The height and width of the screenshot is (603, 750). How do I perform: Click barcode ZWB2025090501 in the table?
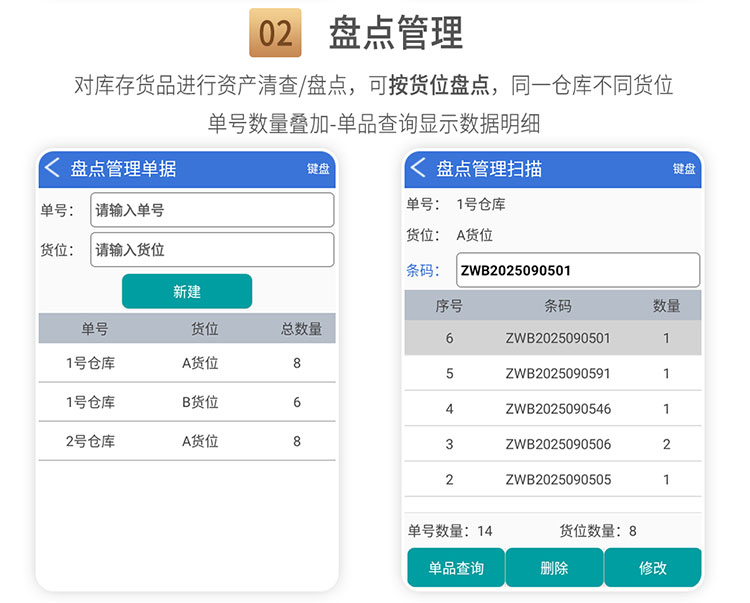click(558, 339)
